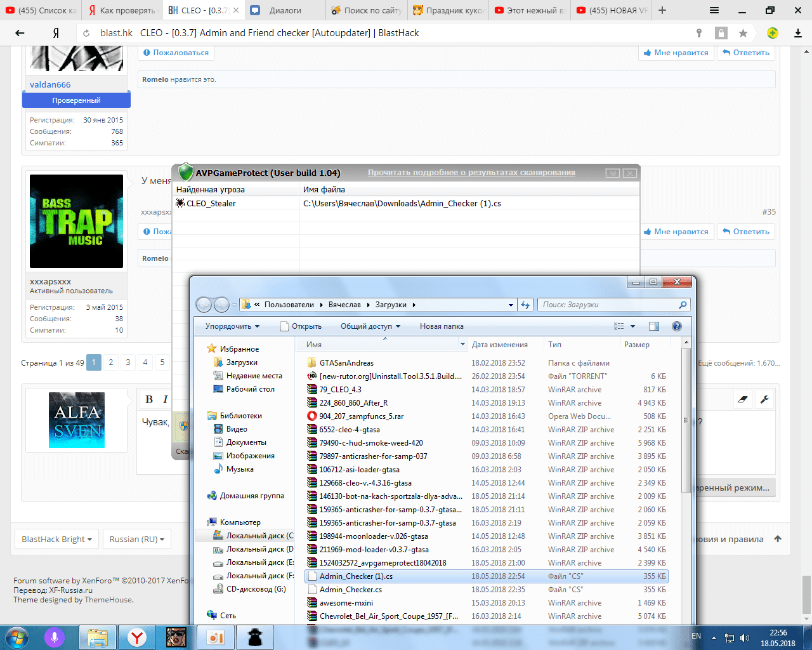Open the Alice microphone icon on the taskbar

(x=55, y=637)
